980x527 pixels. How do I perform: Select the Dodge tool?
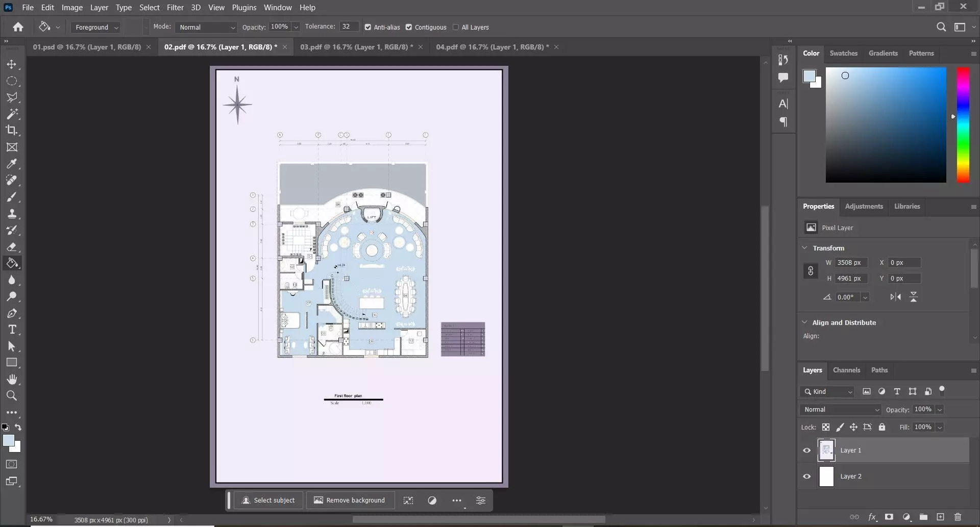click(12, 296)
